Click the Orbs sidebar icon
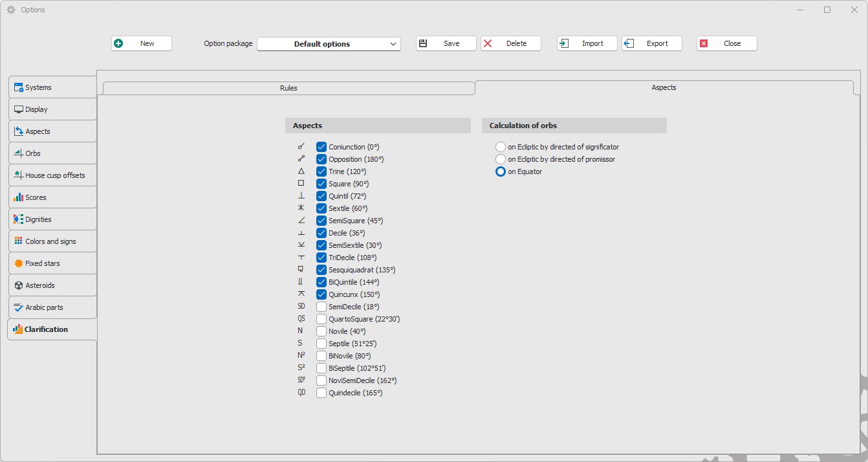 [x=19, y=153]
